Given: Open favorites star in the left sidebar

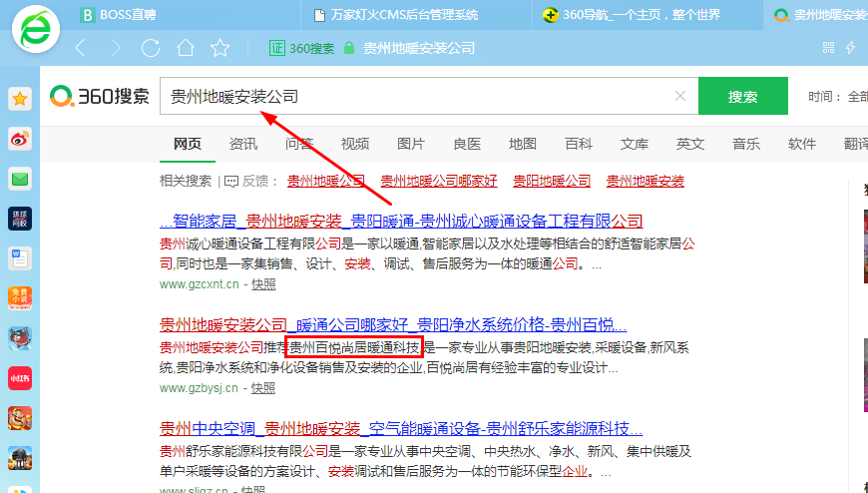Looking at the screenshot, I should [x=20, y=99].
